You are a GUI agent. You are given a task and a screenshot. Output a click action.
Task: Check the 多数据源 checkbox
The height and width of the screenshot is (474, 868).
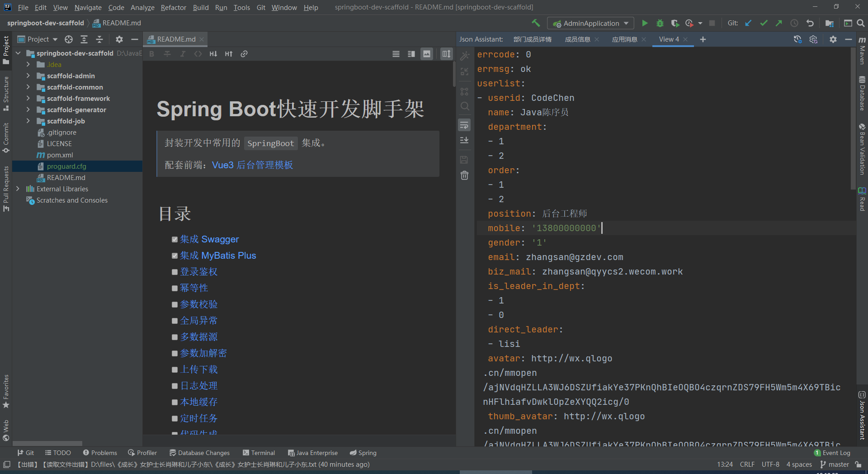[175, 337]
